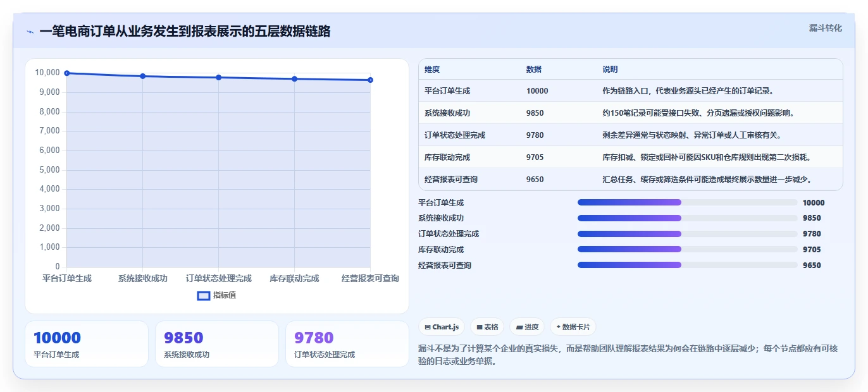This screenshot has height=392, width=868.
Task: Click the Chart.js chip
Action: (x=442, y=327)
